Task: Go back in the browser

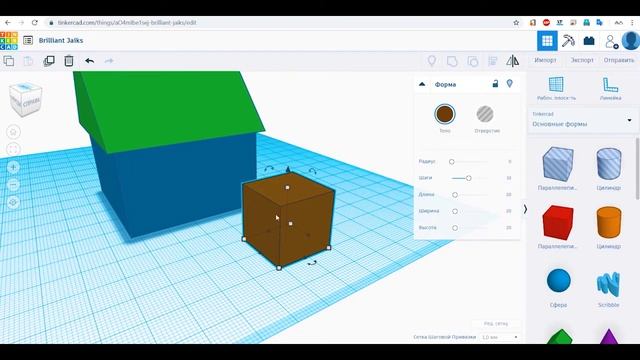Action: tap(8, 22)
